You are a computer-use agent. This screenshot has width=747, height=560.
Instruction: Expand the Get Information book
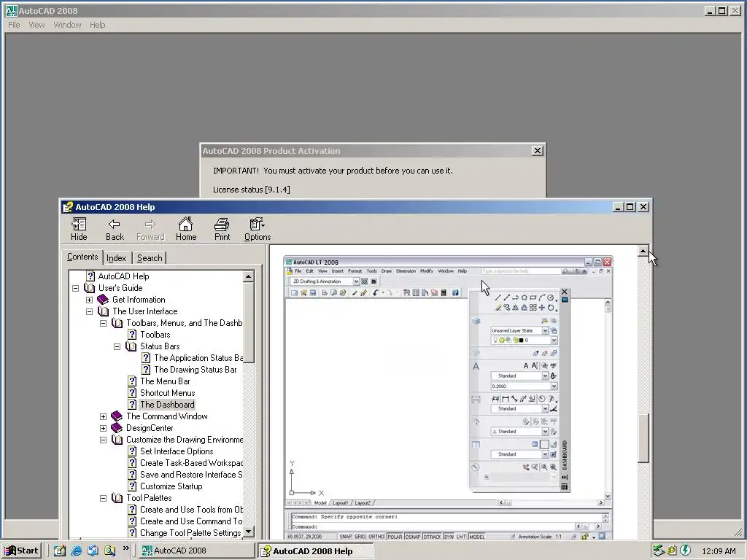(x=89, y=300)
